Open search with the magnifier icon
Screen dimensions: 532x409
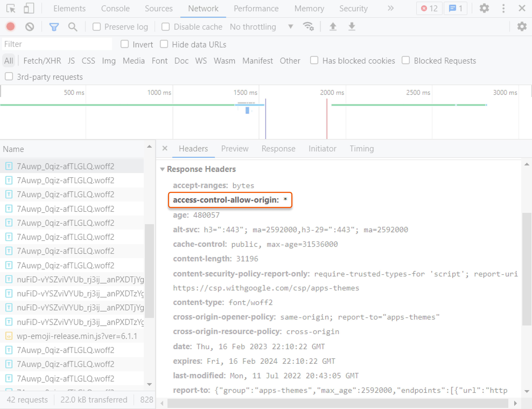pos(72,27)
